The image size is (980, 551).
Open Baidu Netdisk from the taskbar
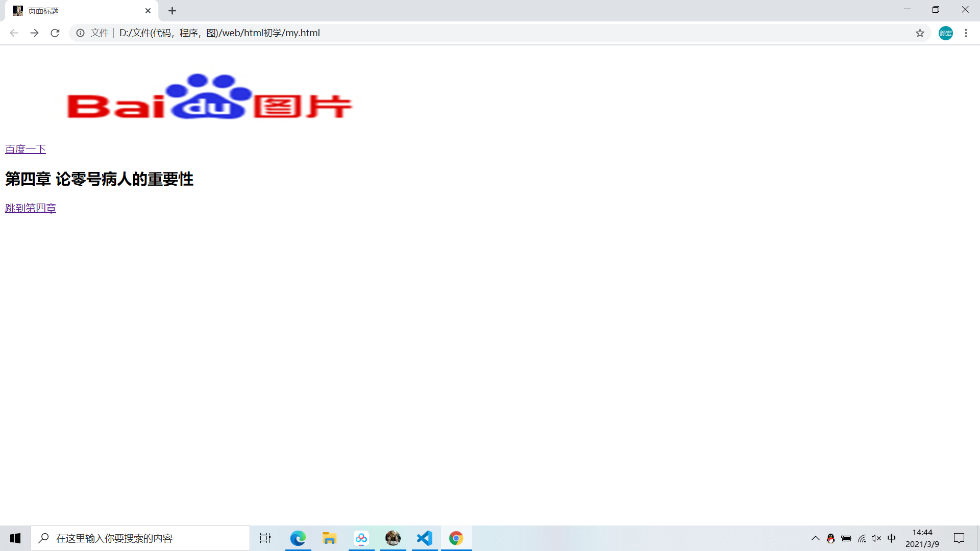[361, 538]
